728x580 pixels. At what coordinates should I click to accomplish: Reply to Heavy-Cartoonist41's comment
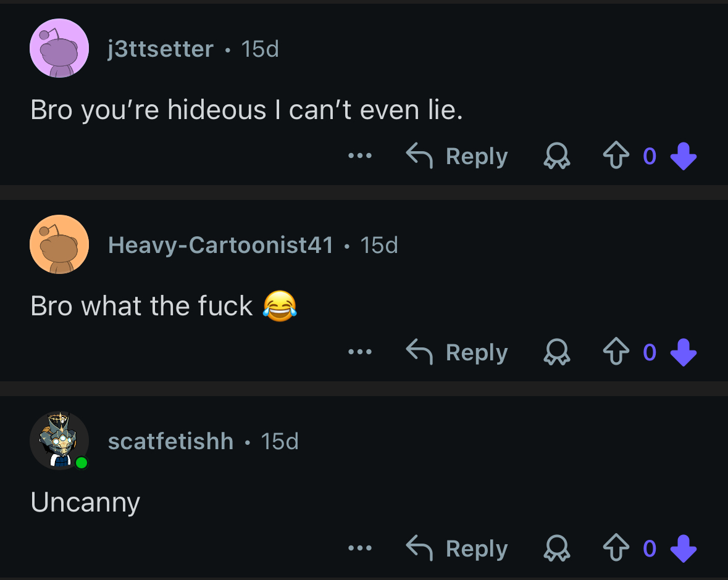click(457, 352)
